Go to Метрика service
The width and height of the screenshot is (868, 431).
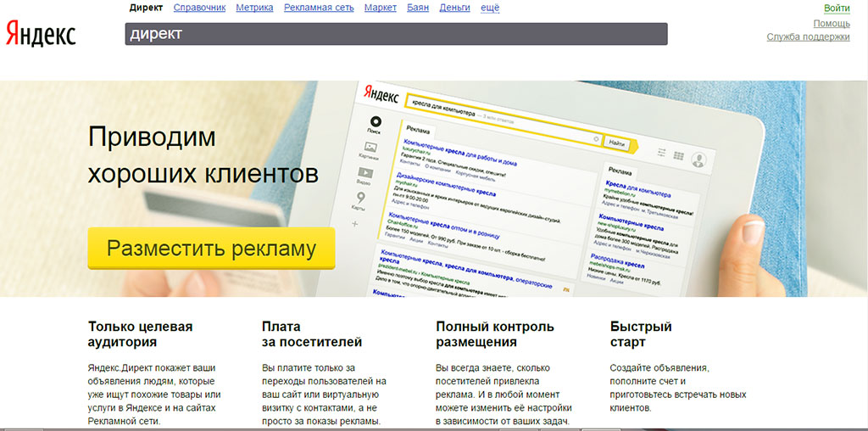pyautogui.click(x=254, y=8)
